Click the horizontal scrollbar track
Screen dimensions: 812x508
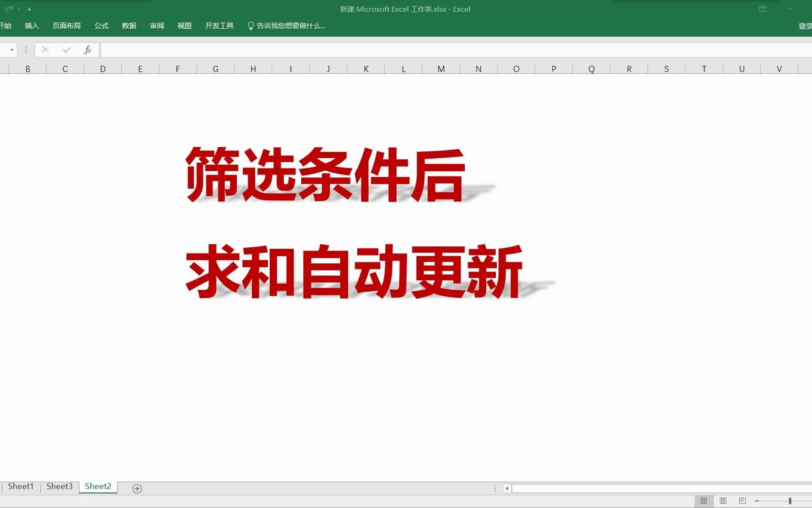(x=662, y=489)
